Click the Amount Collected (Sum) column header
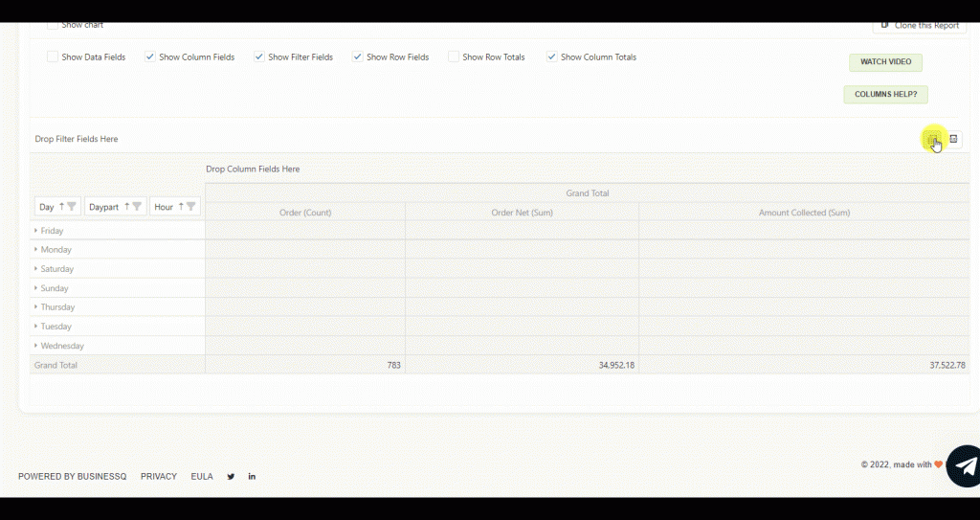 (804, 213)
